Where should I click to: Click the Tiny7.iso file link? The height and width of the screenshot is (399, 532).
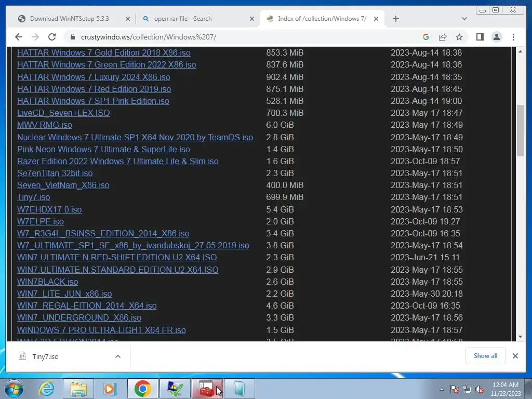34,197
